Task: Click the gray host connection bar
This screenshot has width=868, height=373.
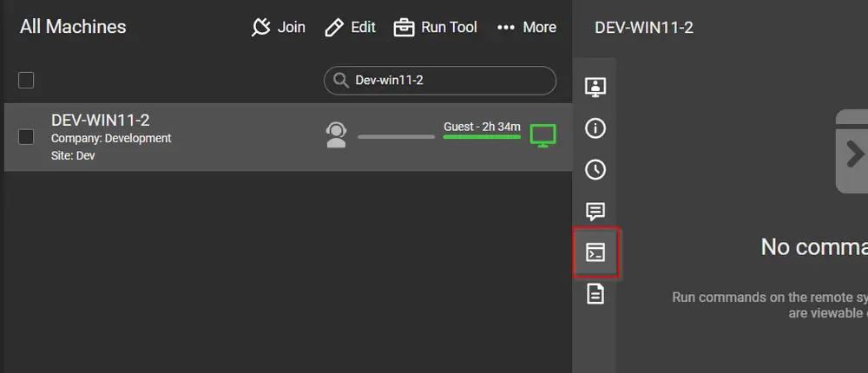Action: click(x=397, y=137)
